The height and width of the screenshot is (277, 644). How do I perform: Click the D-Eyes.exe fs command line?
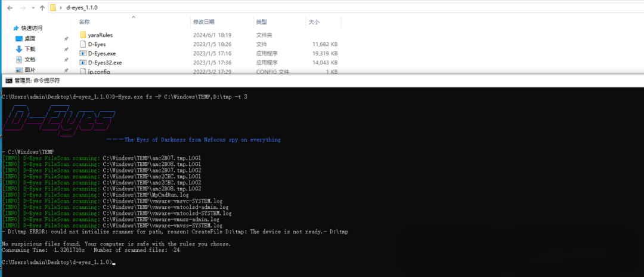tap(125, 97)
